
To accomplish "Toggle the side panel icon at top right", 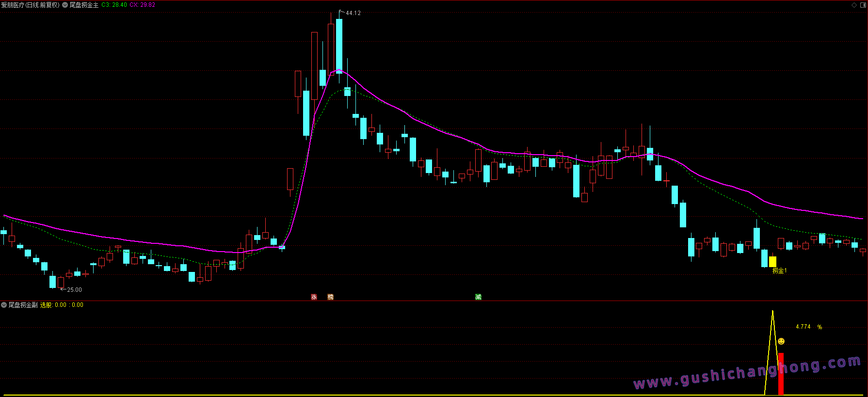I will point(862,5).
